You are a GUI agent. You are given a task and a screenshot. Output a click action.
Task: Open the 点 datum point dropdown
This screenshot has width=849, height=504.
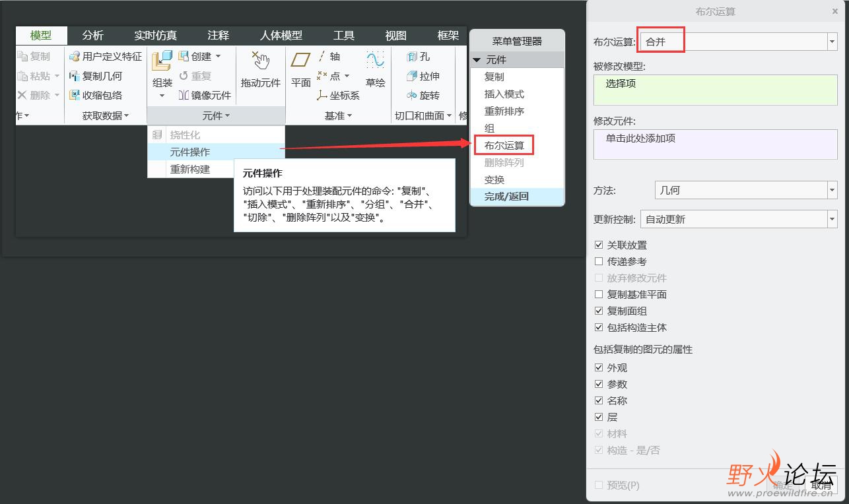pos(347,76)
